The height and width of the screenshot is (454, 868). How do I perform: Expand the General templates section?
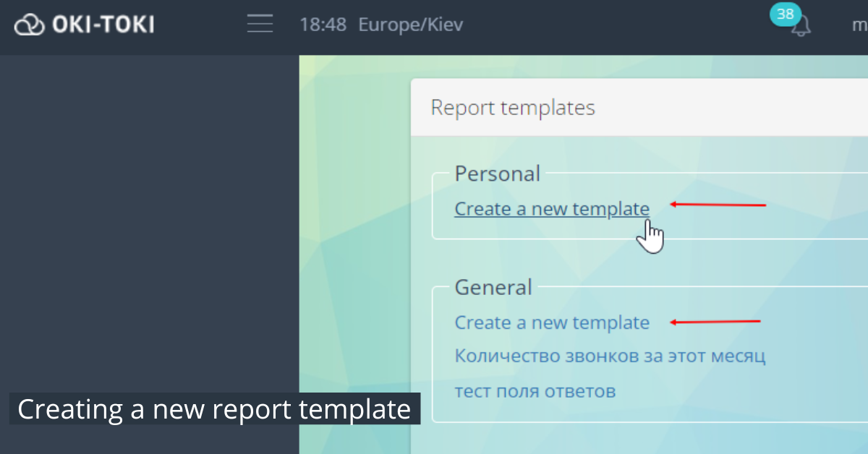493,287
